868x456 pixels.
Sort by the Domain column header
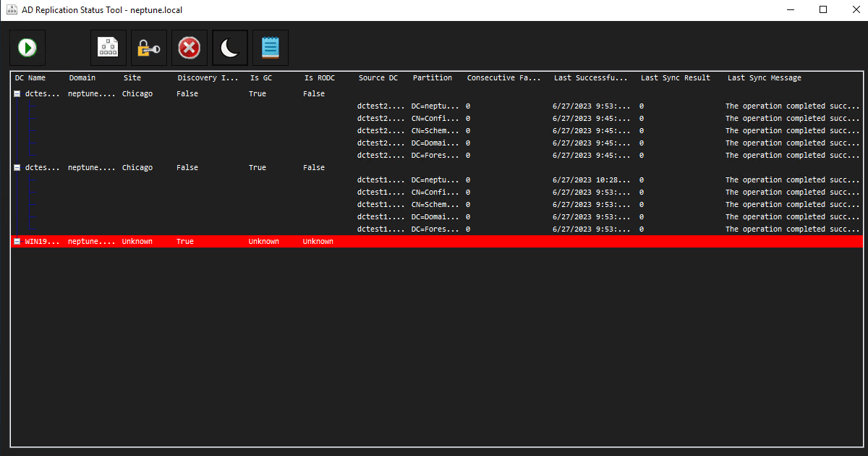(82, 78)
